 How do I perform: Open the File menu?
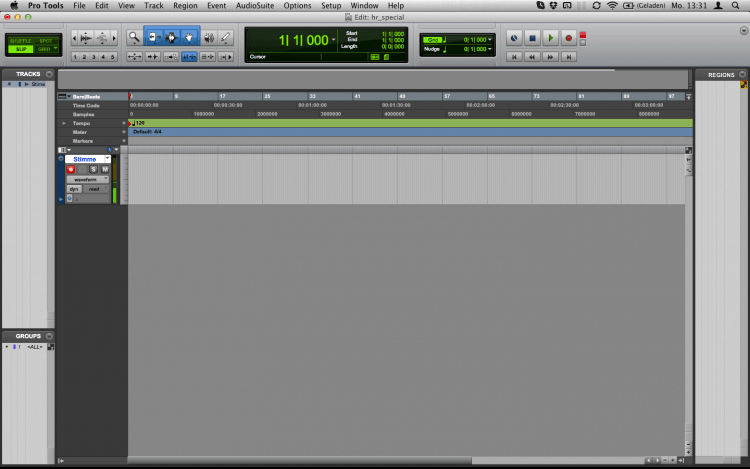[x=79, y=6]
